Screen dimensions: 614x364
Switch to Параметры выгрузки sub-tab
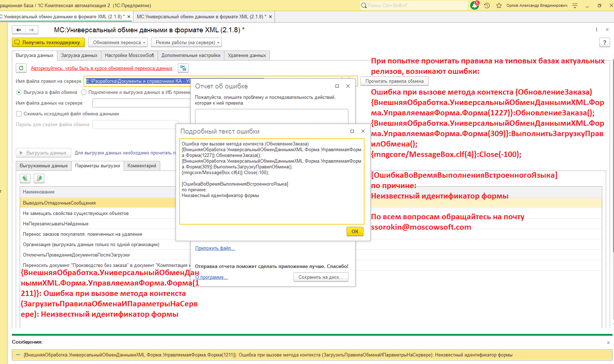click(x=97, y=166)
